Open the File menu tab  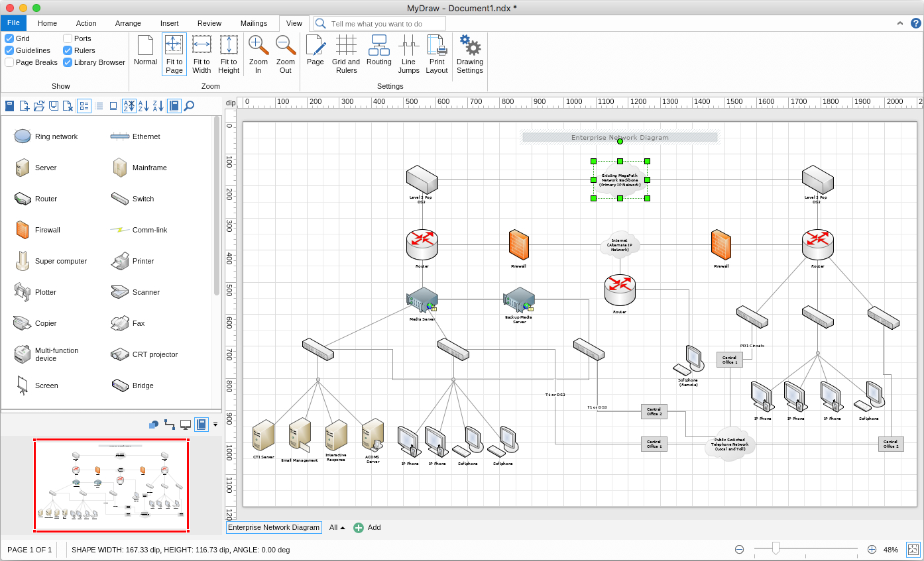coord(13,23)
